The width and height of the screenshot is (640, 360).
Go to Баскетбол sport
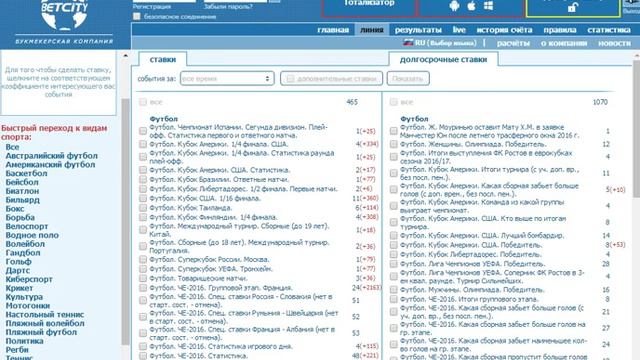(x=26, y=173)
